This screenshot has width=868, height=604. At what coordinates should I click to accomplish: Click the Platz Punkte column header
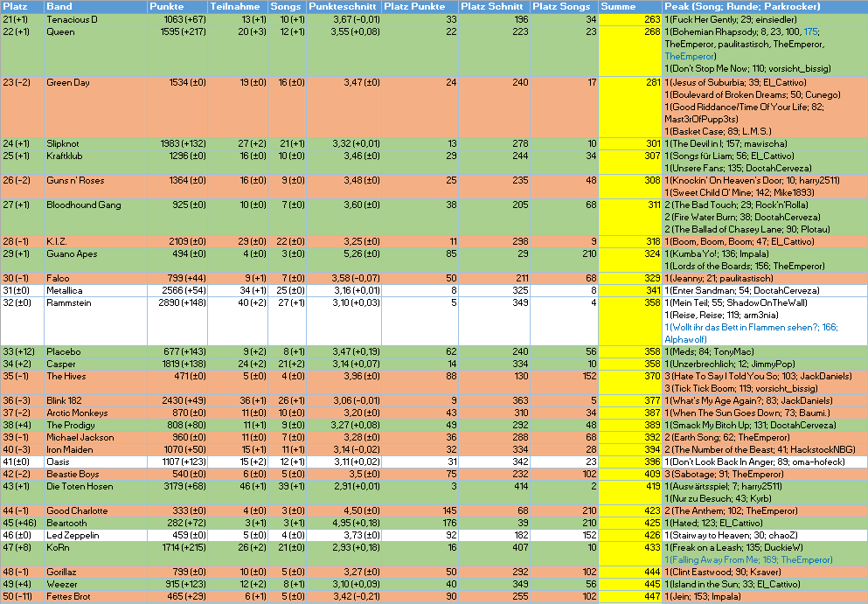[420, 7]
